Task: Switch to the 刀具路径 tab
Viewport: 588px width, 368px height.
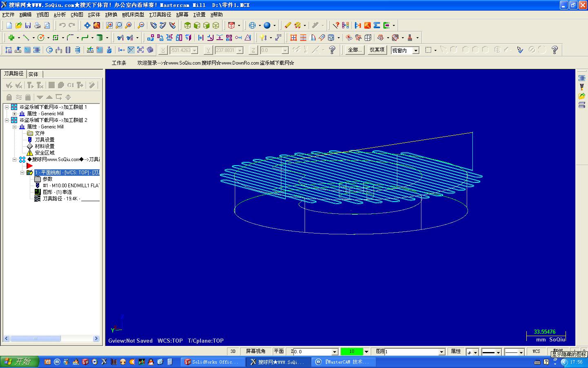Action: (13, 74)
